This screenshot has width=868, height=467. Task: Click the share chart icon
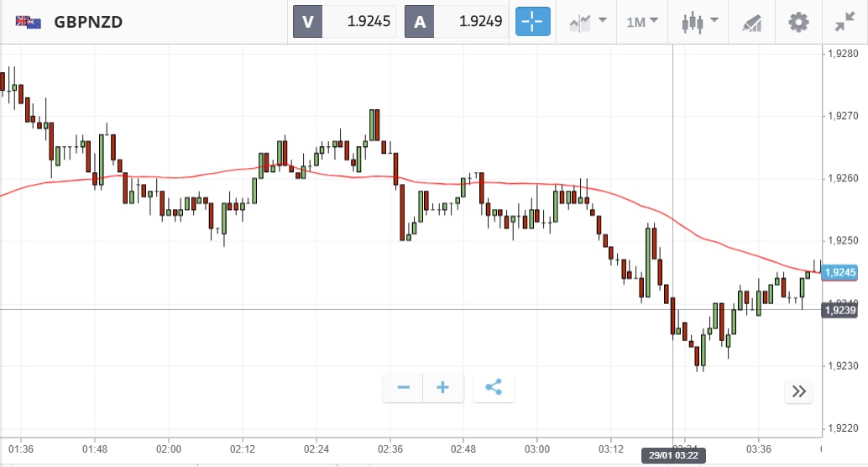coord(494,388)
